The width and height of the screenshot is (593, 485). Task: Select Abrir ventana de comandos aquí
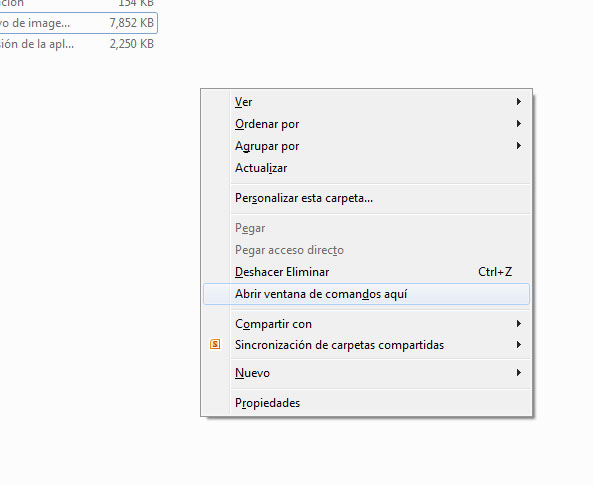(366, 294)
